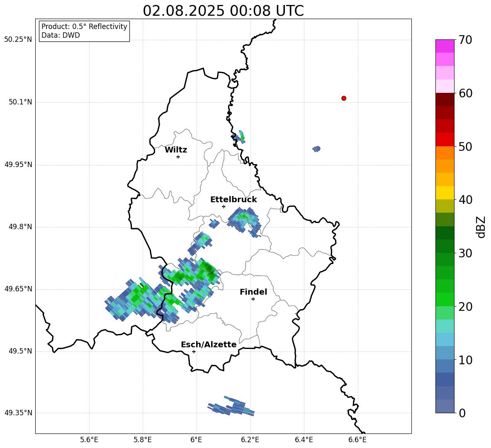This screenshot has height=448, width=491.
Task: Click the colorbar tick label 40
Action: pyautogui.click(x=465, y=200)
